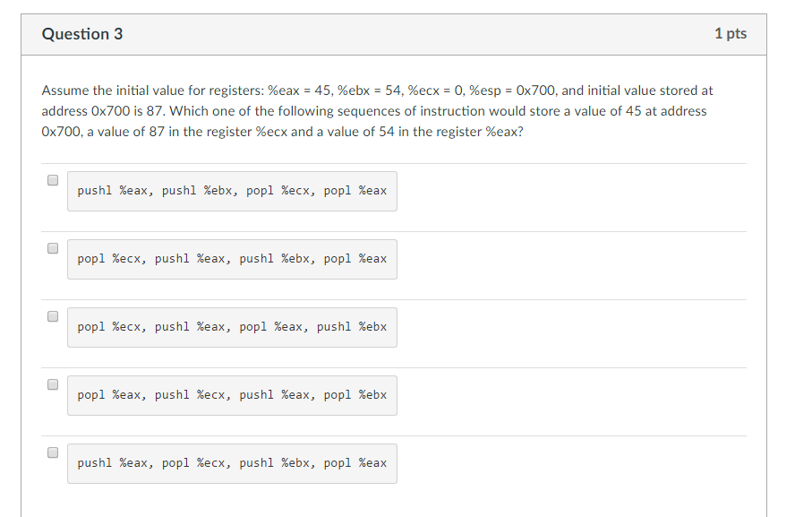812x517 pixels.
Task: Check the last answer option checkbox
Action: point(53,452)
